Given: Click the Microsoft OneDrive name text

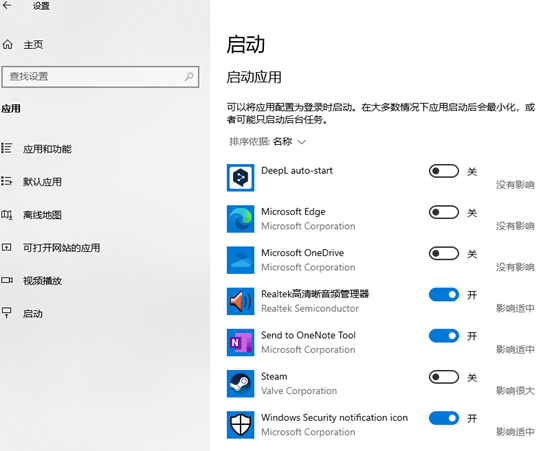Looking at the screenshot, I should point(302,253).
